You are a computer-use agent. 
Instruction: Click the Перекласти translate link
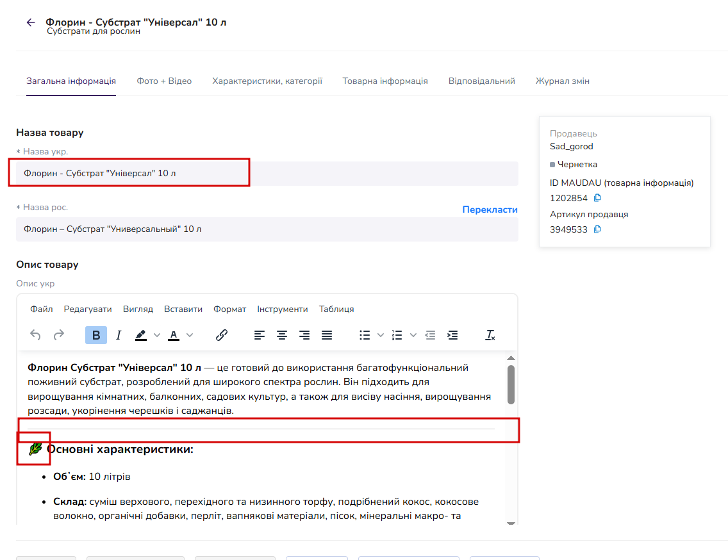[490, 210]
